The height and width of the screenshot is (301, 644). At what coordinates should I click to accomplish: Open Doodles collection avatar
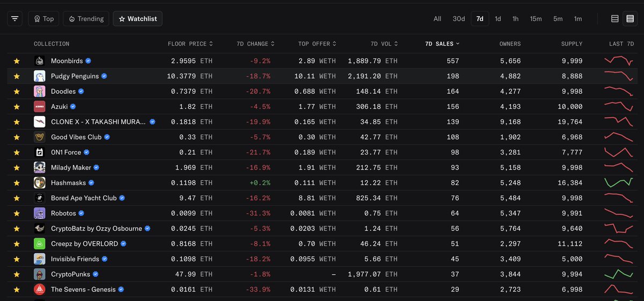39,91
